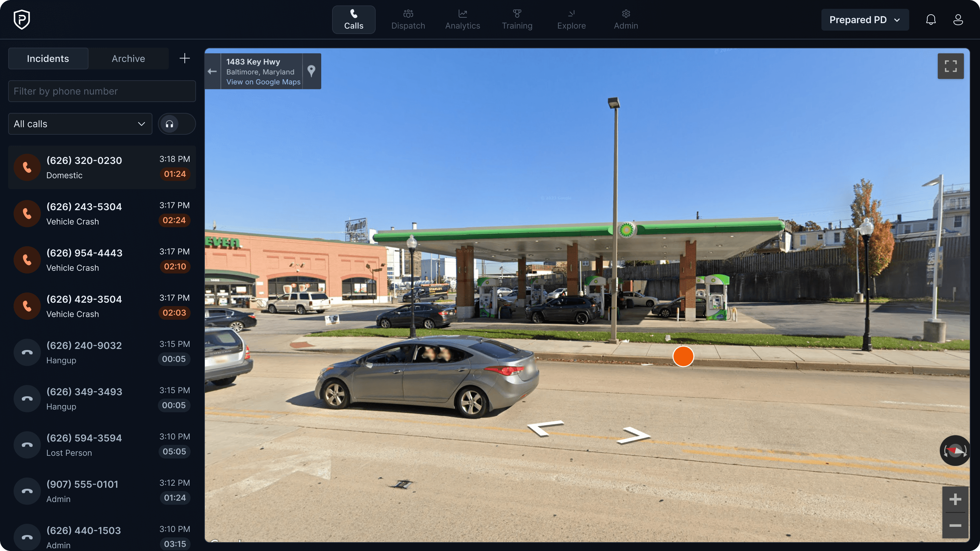Viewport: 980px width, 551px height.
Task: Click the orange incident marker on street
Action: point(683,356)
